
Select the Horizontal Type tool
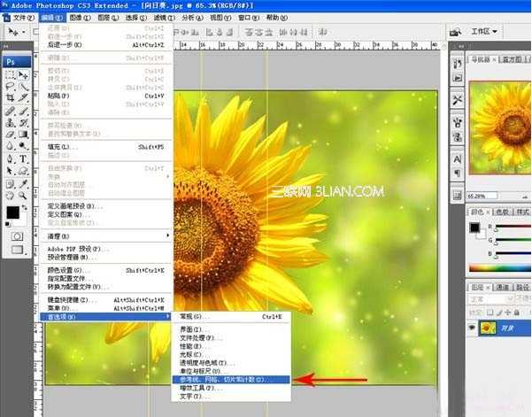tap(23, 158)
